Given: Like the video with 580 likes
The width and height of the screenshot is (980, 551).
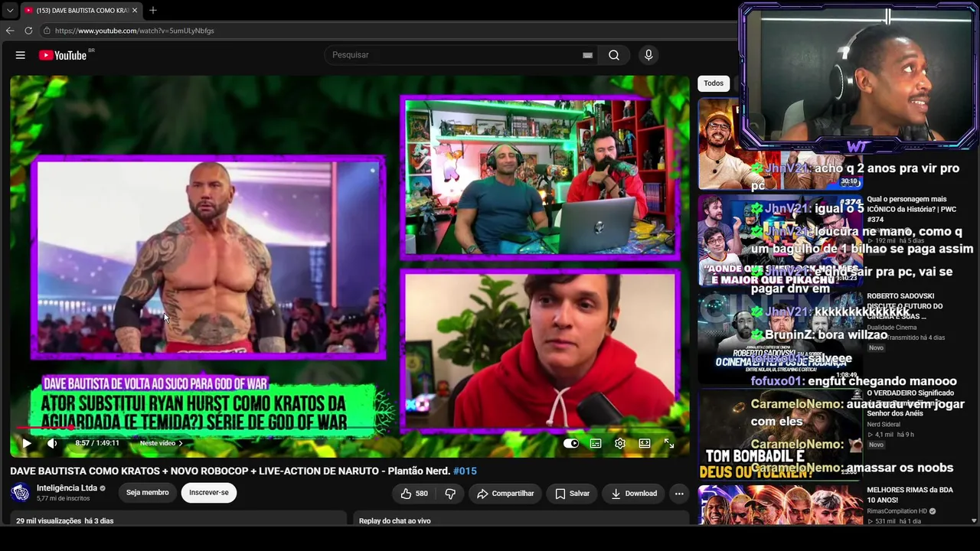Looking at the screenshot, I should 414,494.
